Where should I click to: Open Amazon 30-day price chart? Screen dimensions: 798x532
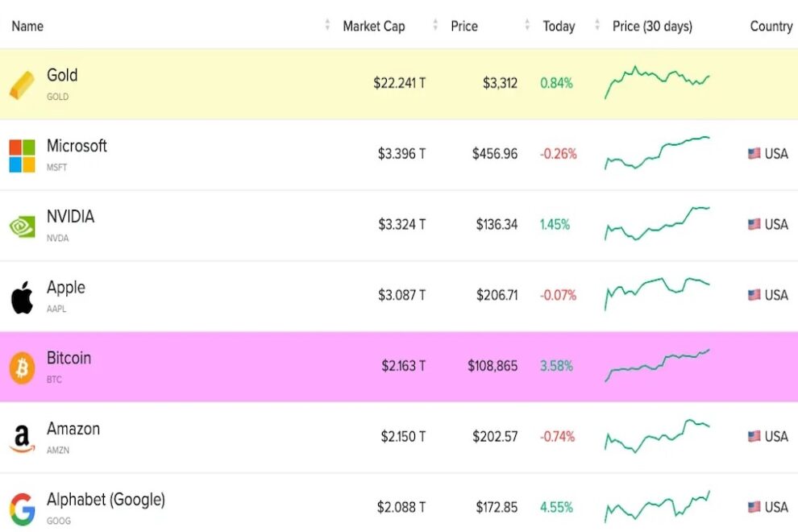point(657,436)
